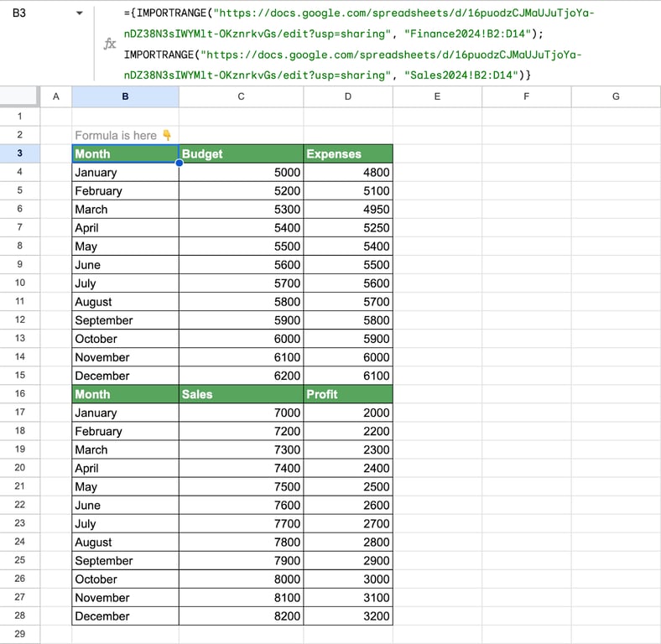Select the second Month header in row 16
Image resolution: width=661 pixels, height=644 pixels.
click(125, 394)
